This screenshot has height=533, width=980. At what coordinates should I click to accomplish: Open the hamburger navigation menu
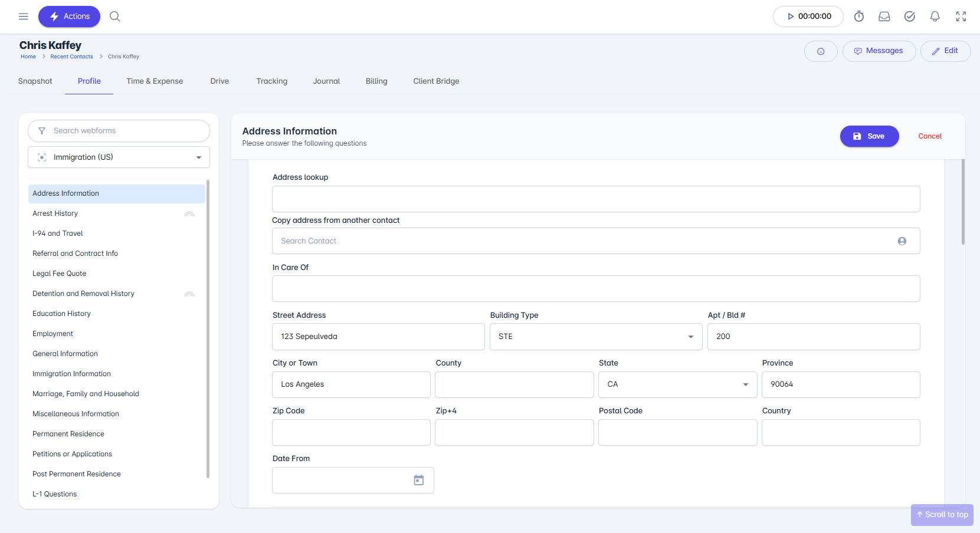(x=24, y=17)
